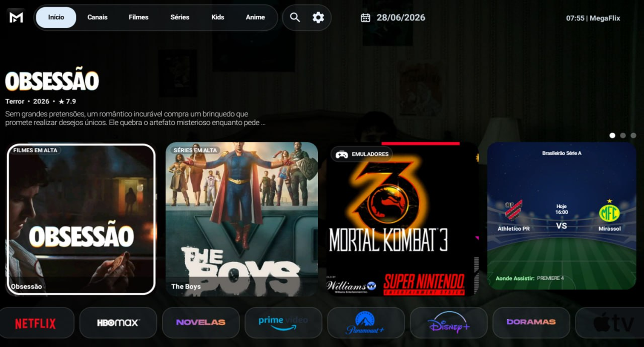Click the gamepad icon on Emuladores
Image resolution: width=644 pixels, height=347 pixels.
click(342, 154)
